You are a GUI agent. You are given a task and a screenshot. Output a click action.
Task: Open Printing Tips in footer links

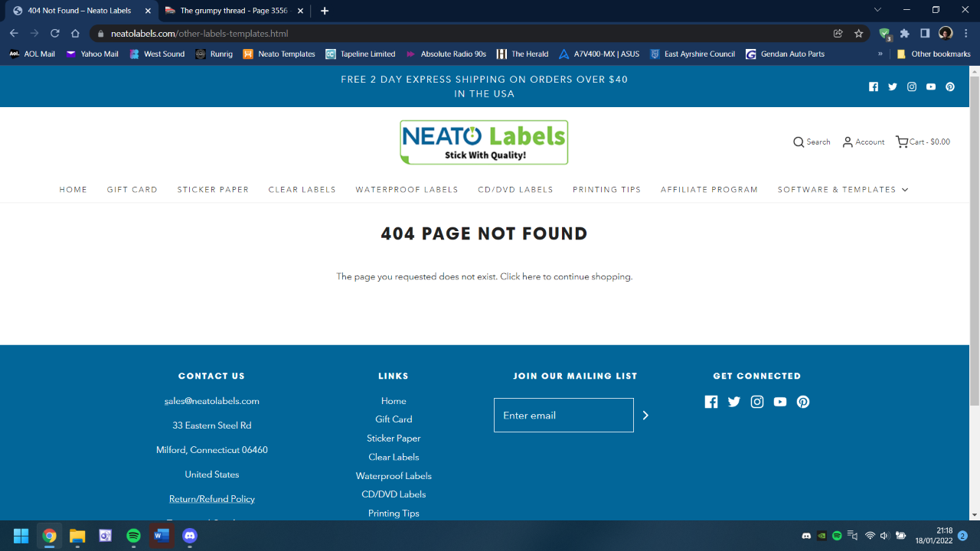point(394,514)
